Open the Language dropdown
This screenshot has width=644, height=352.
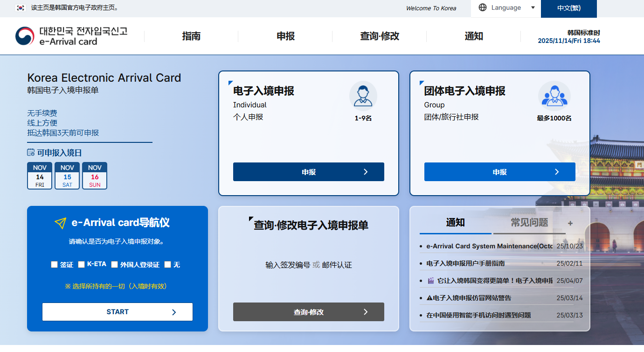pos(506,8)
